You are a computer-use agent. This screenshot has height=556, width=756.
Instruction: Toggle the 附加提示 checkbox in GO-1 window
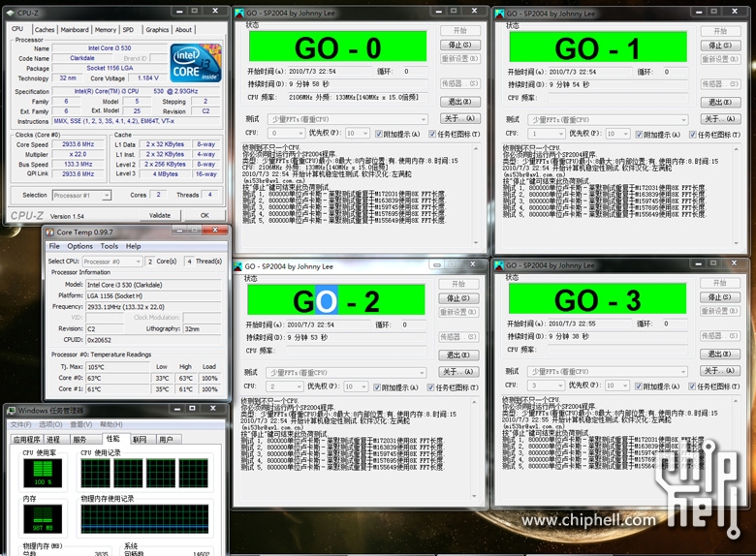(640, 134)
